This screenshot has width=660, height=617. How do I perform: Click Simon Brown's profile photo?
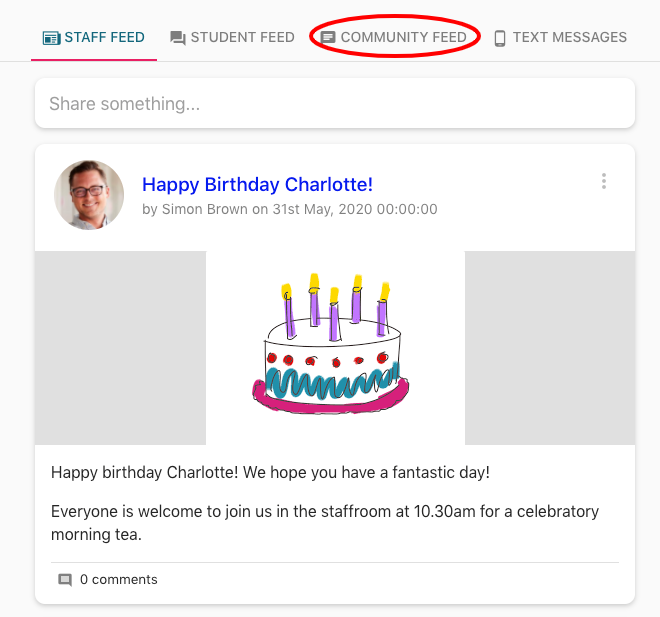(89, 195)
